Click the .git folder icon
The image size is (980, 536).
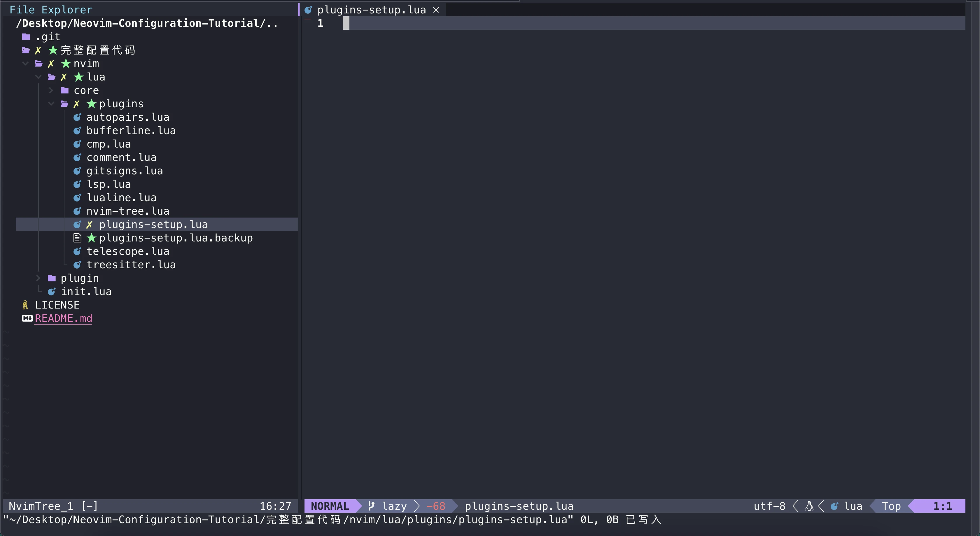(26, 36)
